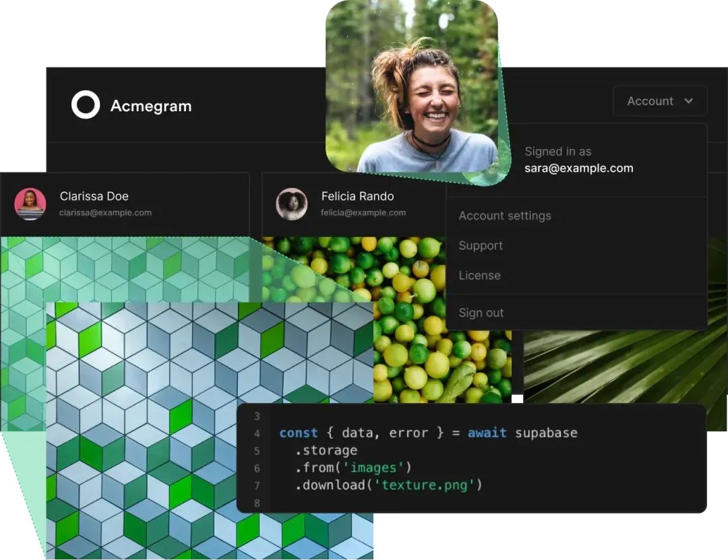Open Felicia Rando's profile name
Screen dimensions: 728x560
[x=357, y=196]
